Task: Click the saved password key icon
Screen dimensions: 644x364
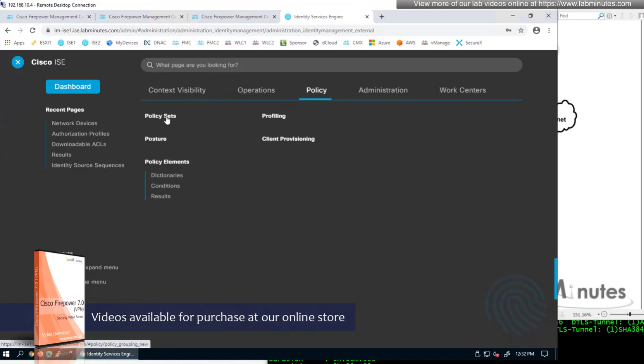Action: (x=508, y=30)
